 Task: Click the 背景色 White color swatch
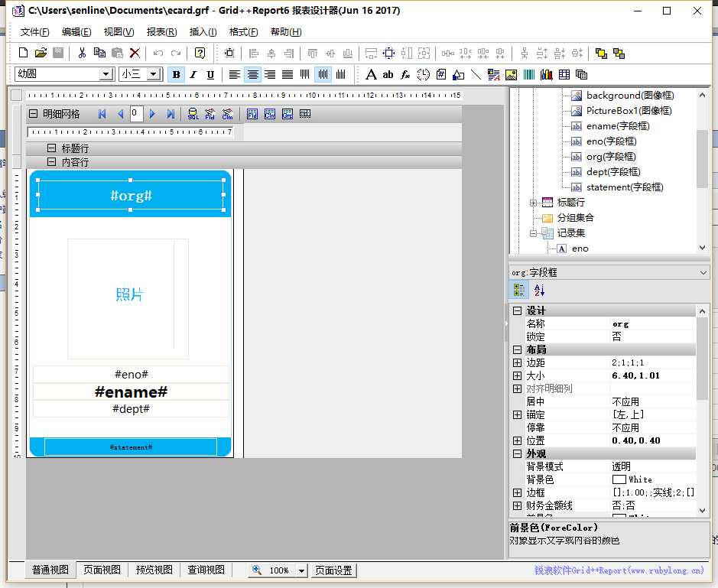tap(619, 479)
